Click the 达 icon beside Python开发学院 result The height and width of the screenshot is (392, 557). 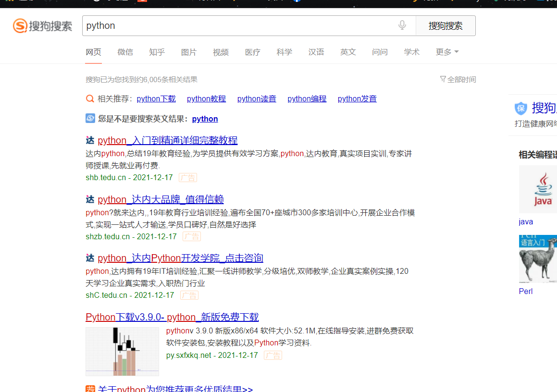pos(90,258)
